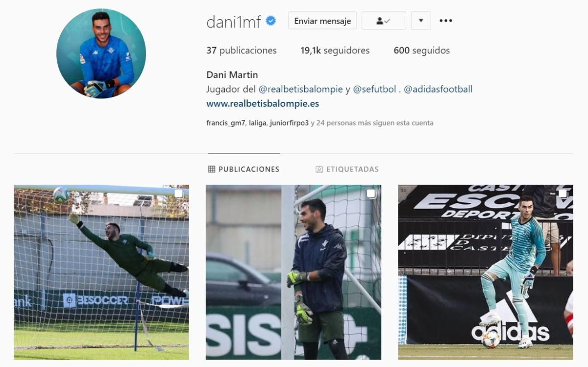Click the grid icon beside Publicaciones
This screenshot has width=588, height=367.
coord(212,169)
